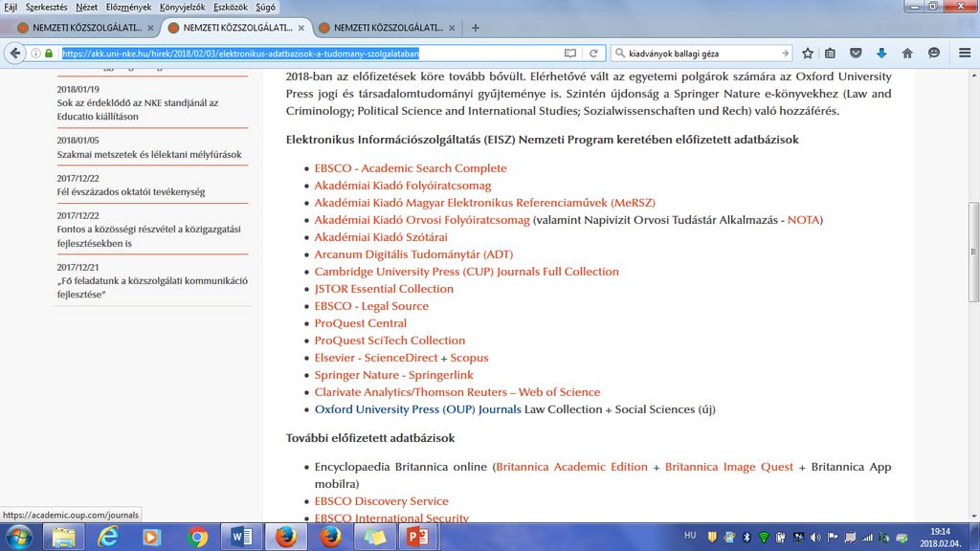Open the Súgó menu
The image size is (980, 551).
(265, 7)
